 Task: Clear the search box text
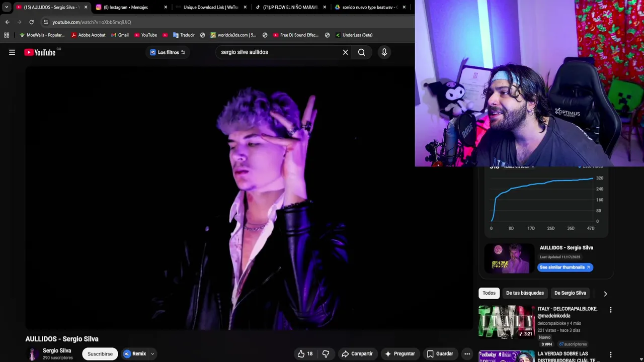click(345, 52)
